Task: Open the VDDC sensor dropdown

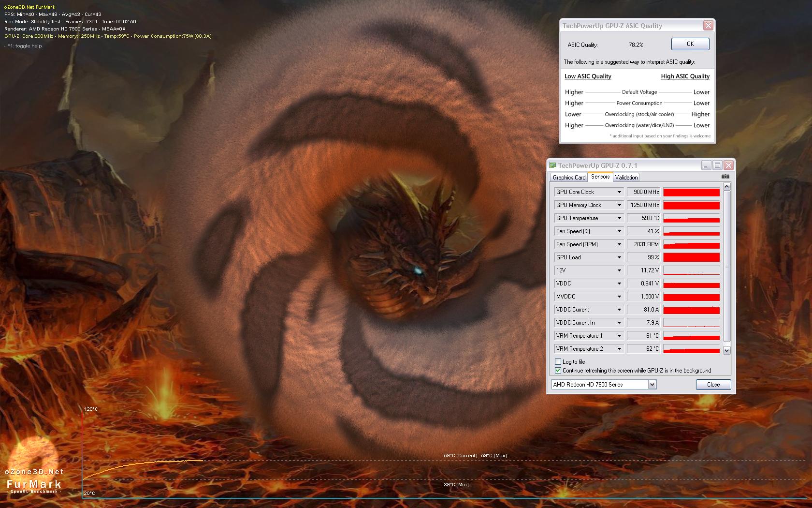Action: pos(619,284)
